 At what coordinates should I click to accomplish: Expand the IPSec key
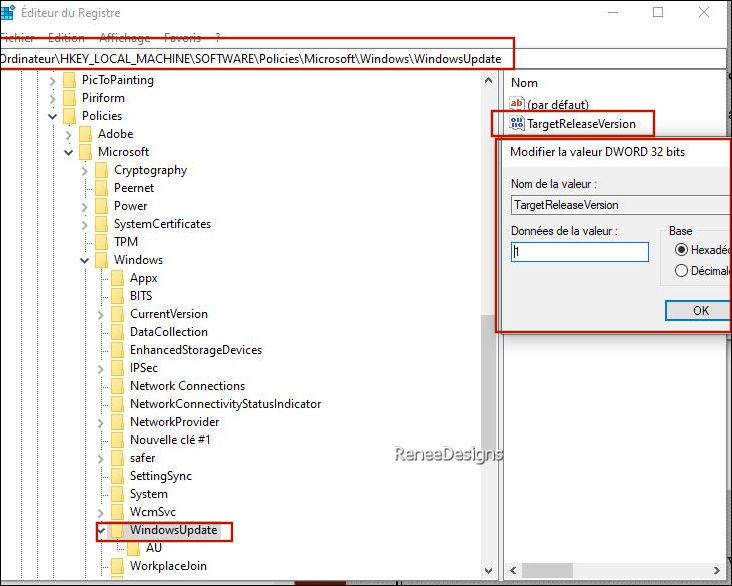pos(101,369)
